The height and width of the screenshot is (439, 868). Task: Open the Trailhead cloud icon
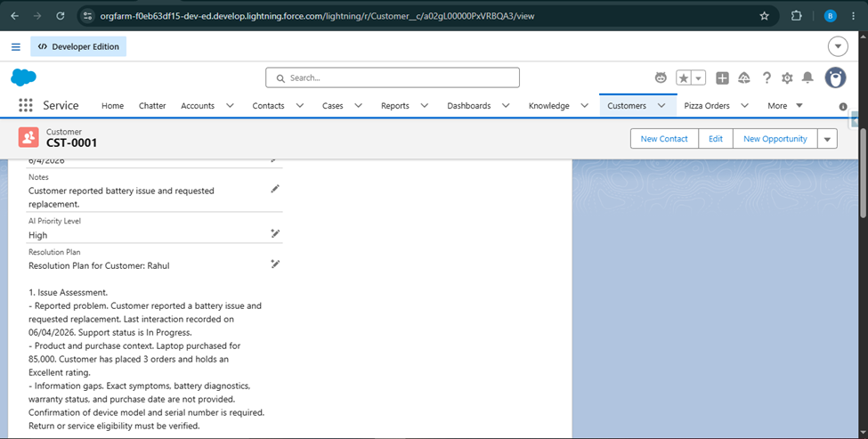[744, 78]
